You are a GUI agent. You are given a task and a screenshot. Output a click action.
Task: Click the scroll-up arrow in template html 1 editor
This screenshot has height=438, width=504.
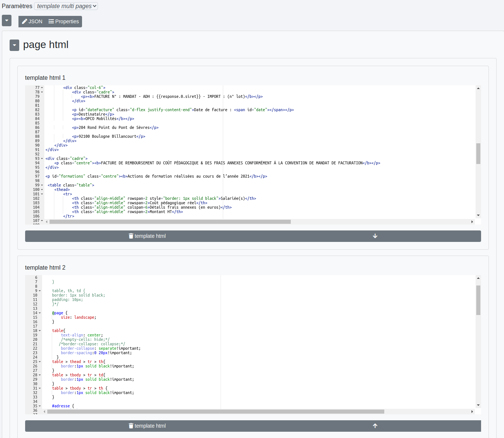click(478, 88)
